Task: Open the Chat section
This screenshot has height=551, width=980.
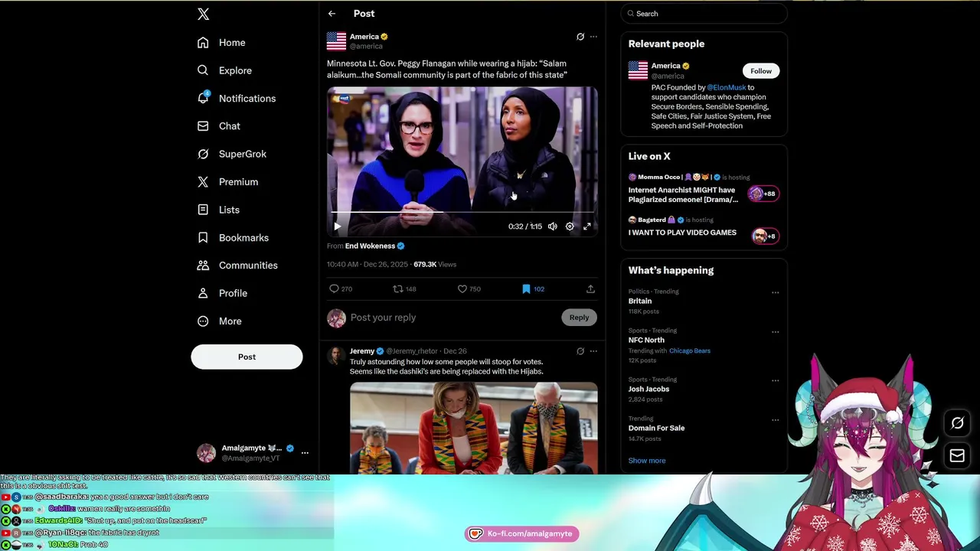Action: pyautogui.click(x=218, y=126)
